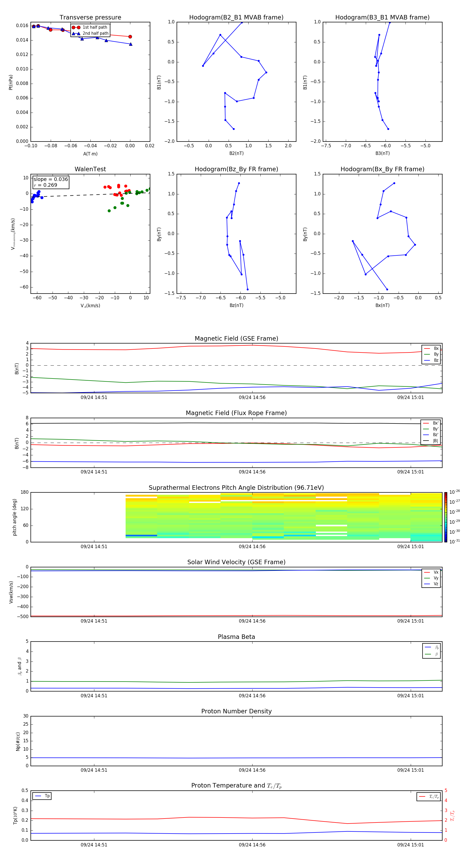Image resolution: width=473 pixels, height=868 pixels.
Task: Click the red Te/Tp right-axis label
Action: 453,815
